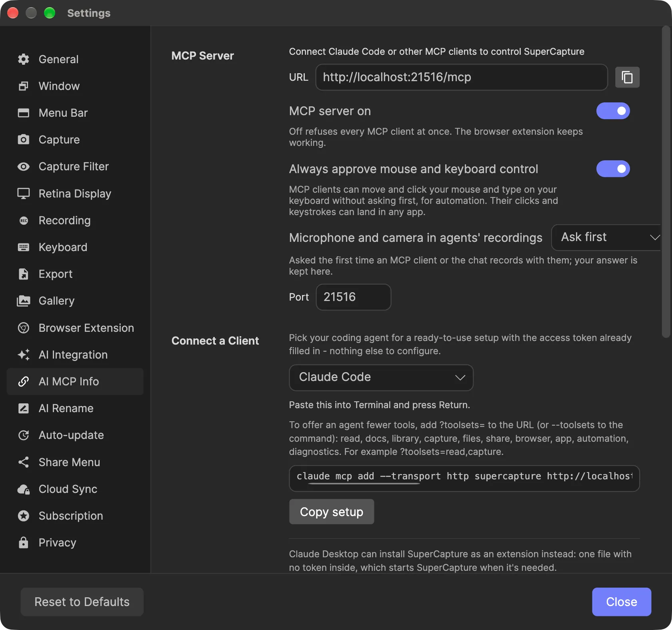Click the claude mcp add command box

point(464,478)
